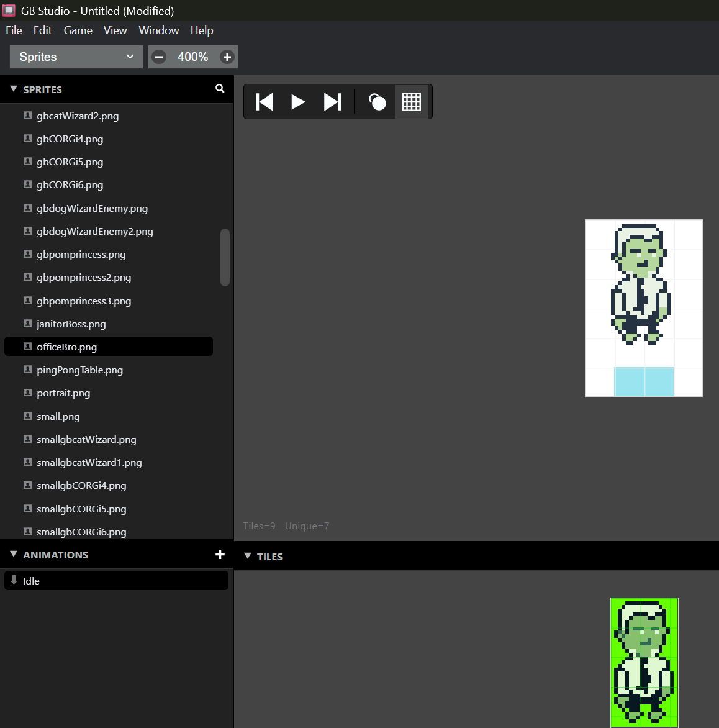
Task: Skip to the next animation frame
Action: tap(332, 102)
